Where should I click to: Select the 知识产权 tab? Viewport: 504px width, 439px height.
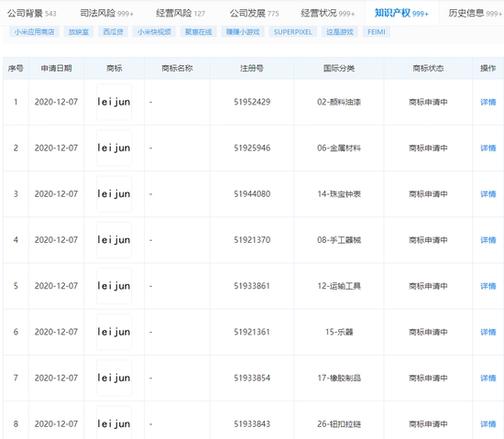click(401, 13)
